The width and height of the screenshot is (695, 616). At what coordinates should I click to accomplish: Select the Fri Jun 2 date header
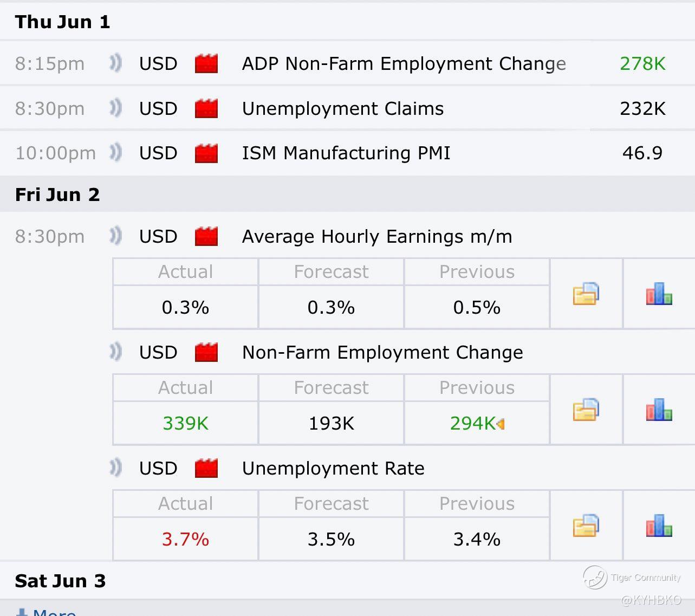[x=57, y=194]
